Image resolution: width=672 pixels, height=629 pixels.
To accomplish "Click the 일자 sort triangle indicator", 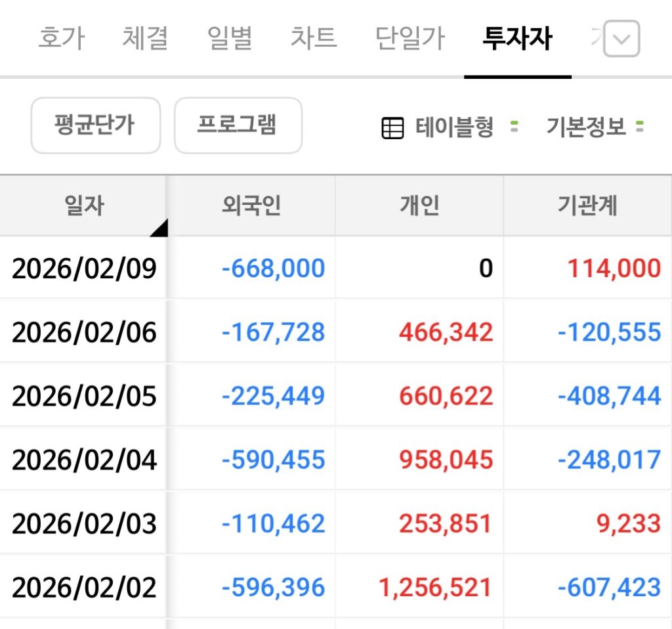I will click(159, 227).
